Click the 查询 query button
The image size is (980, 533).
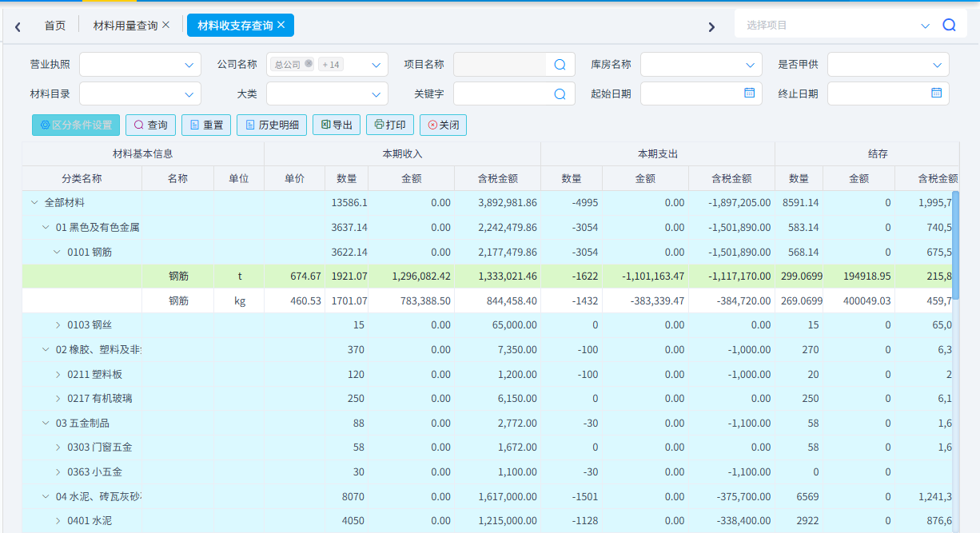point(150,125)
